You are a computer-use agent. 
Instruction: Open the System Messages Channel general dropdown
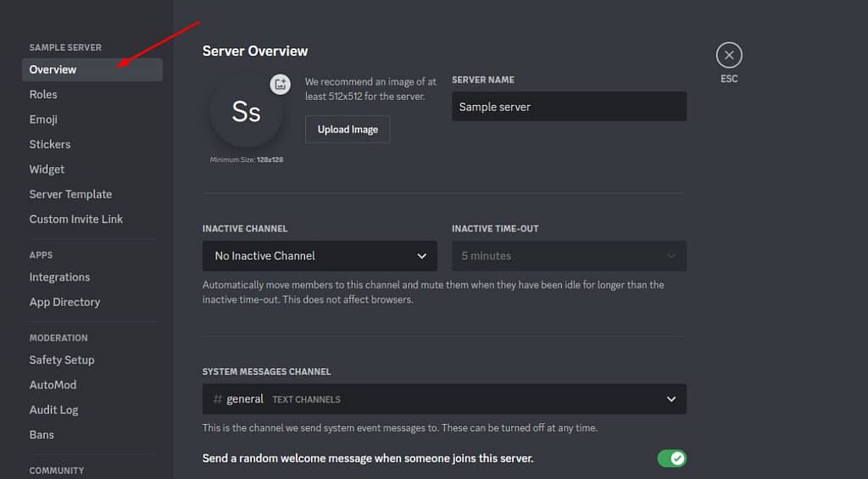click(x=444, y=399)
